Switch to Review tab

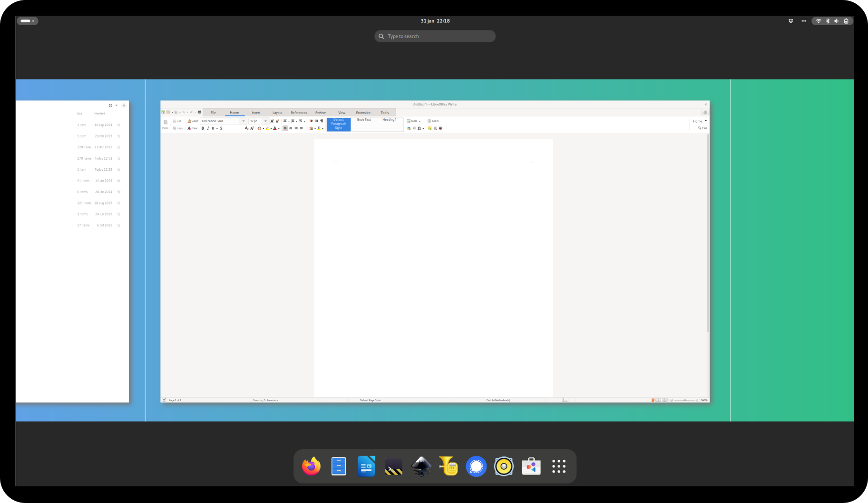[321, 113]
